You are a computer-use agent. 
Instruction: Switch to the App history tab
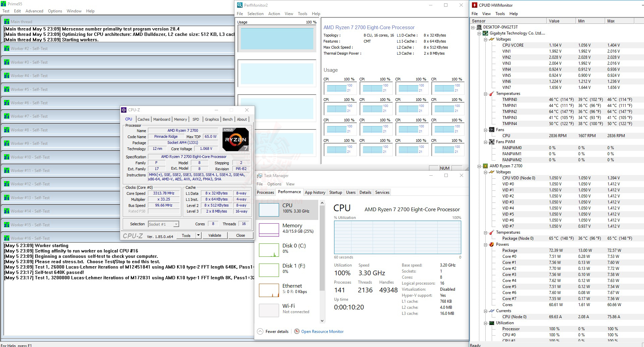[315, 192]
